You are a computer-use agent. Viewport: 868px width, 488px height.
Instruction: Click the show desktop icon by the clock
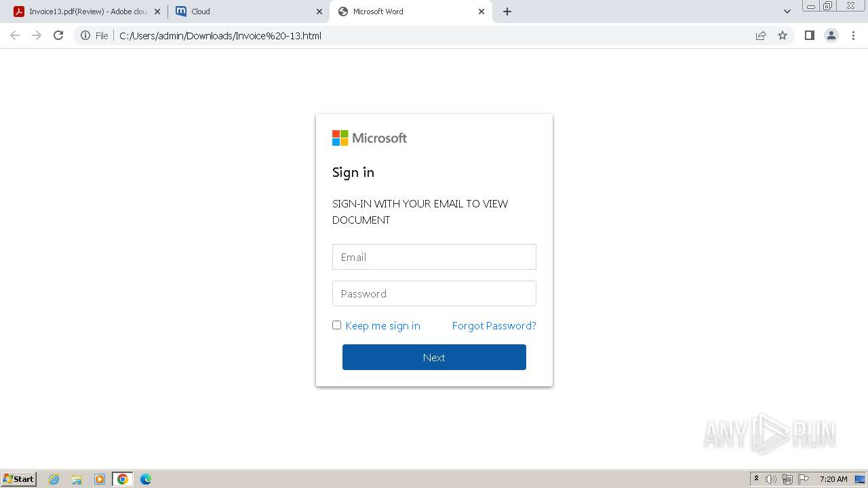point(860,479)
